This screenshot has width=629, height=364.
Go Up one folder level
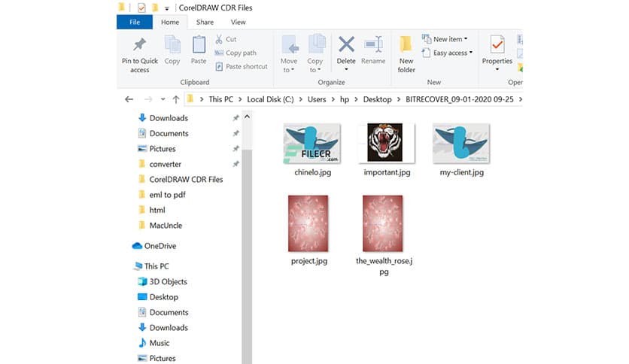click(176, 99)
